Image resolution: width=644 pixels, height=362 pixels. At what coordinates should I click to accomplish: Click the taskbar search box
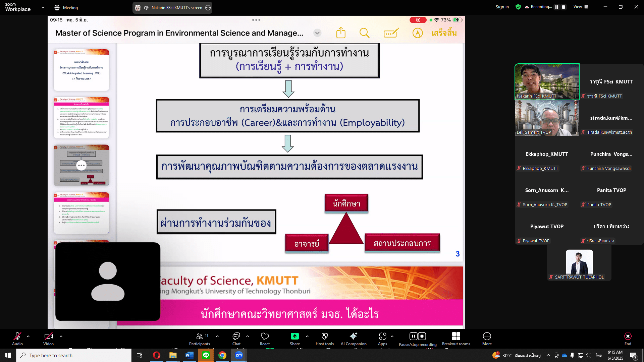pos(74,355)
